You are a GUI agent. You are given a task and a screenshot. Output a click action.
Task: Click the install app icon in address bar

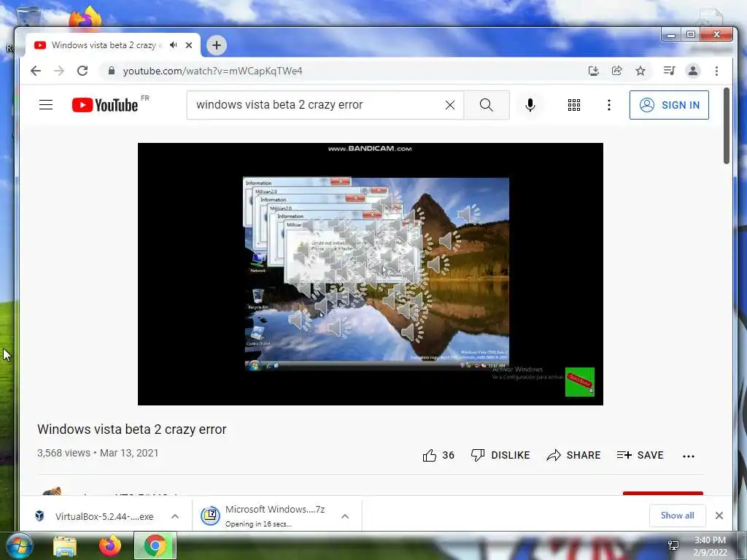594,71
